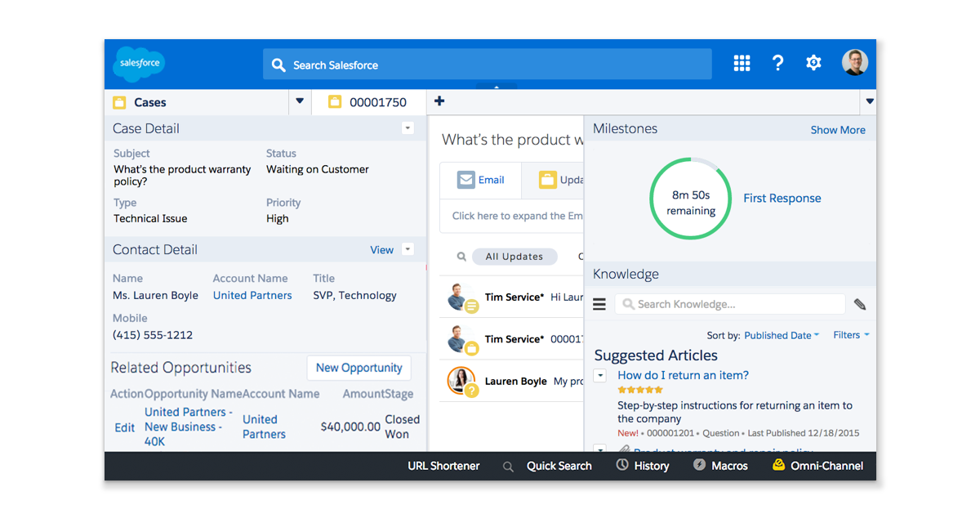980x523 pixels.
Task: Open the Setup gear icon
Action: pyautogui.click(x=813, y=63)
